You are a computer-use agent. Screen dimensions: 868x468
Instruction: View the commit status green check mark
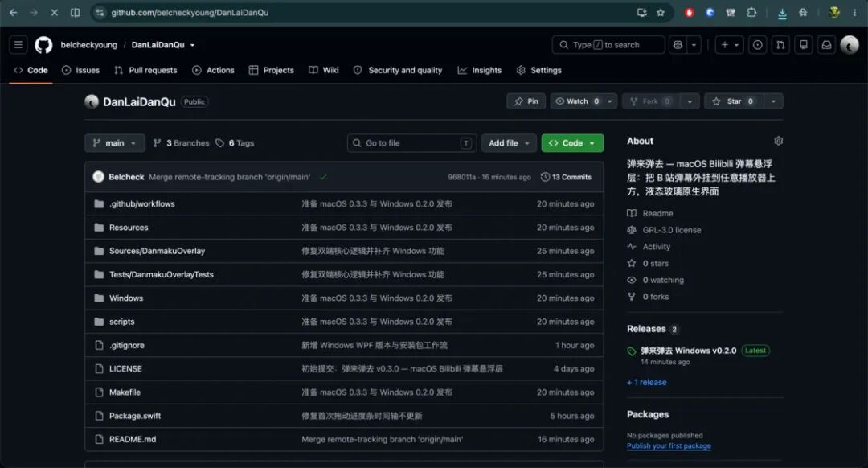(323, 177)
